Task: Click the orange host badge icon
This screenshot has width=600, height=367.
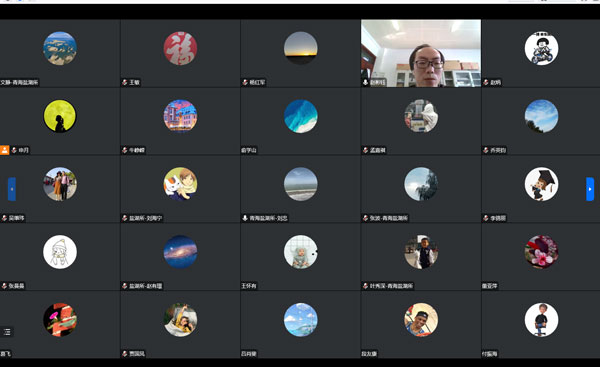Action: point(5,150)
